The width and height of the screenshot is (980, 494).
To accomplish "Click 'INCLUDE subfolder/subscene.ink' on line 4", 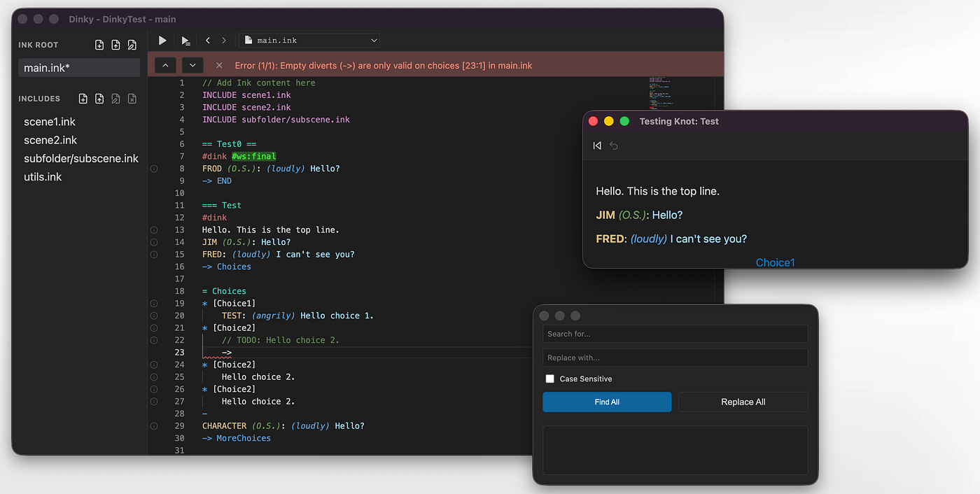I will pyautogui.click(x=276, y=120).
